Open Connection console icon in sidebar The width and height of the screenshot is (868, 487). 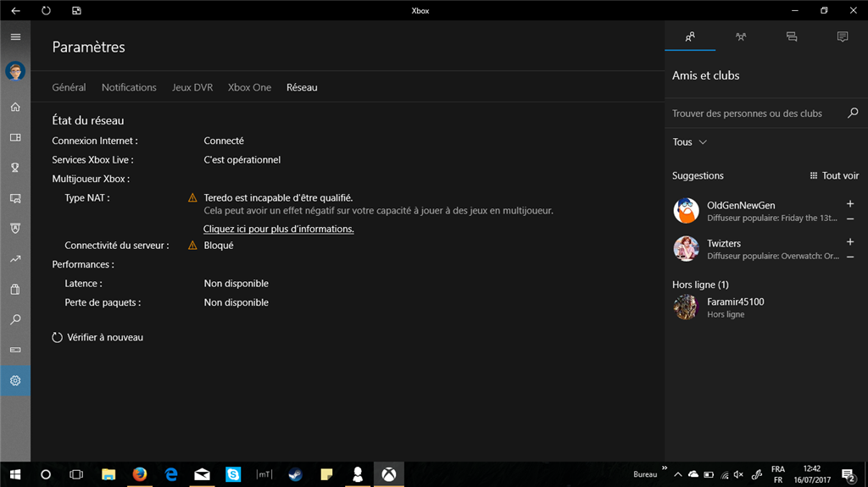pyautogui.click(x=15, y=350)
